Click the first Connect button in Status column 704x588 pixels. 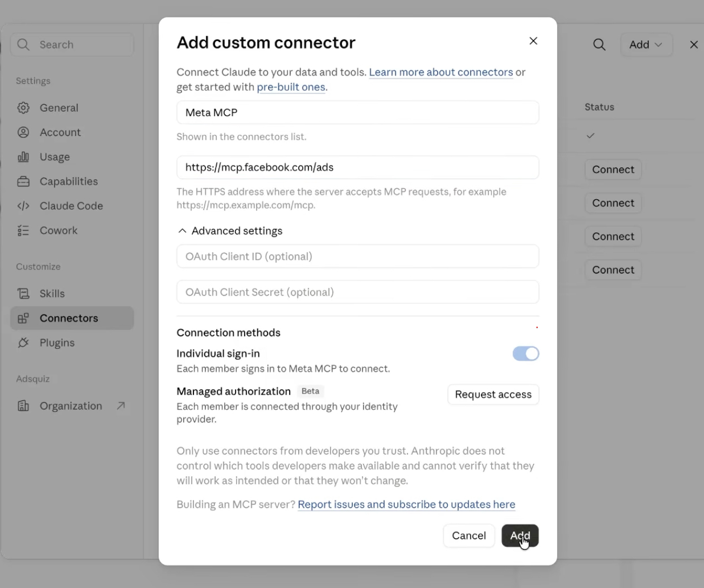pyautogui.click(x=613, y=170)
